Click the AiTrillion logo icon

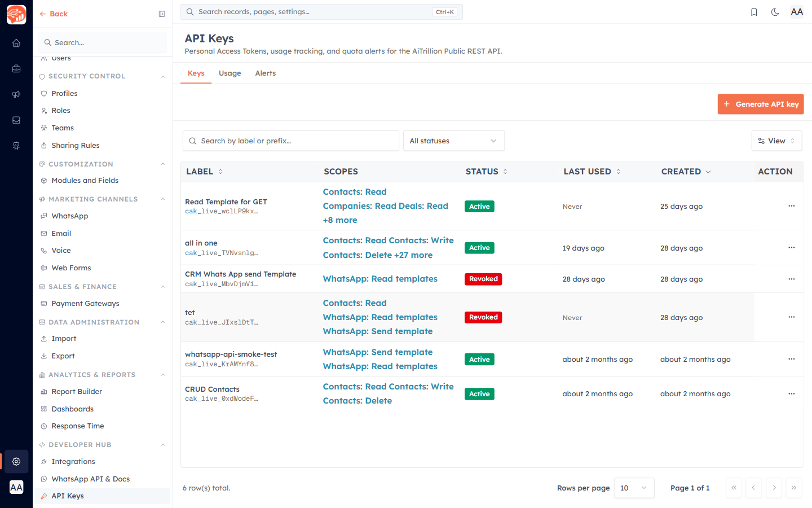point(16,15)
